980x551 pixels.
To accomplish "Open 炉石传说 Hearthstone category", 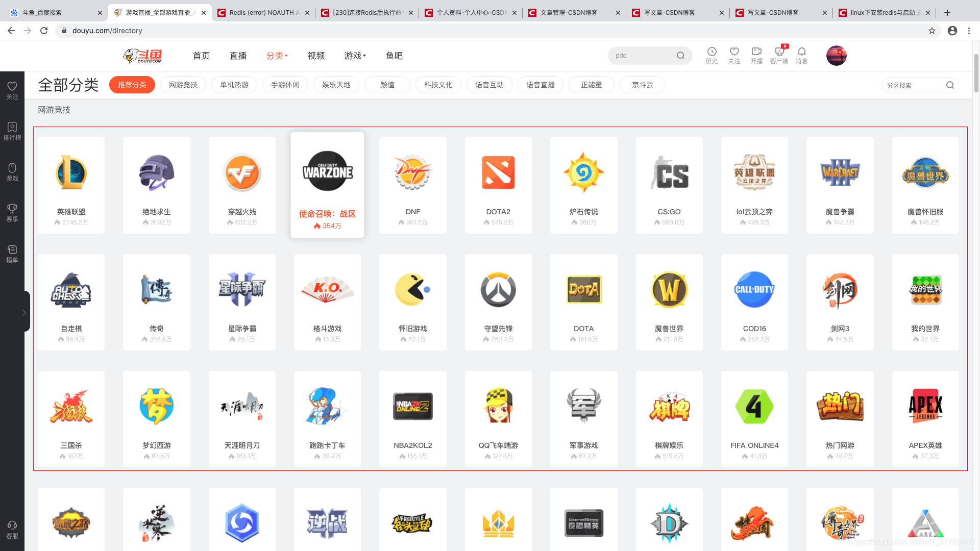I will pos(584,185).
